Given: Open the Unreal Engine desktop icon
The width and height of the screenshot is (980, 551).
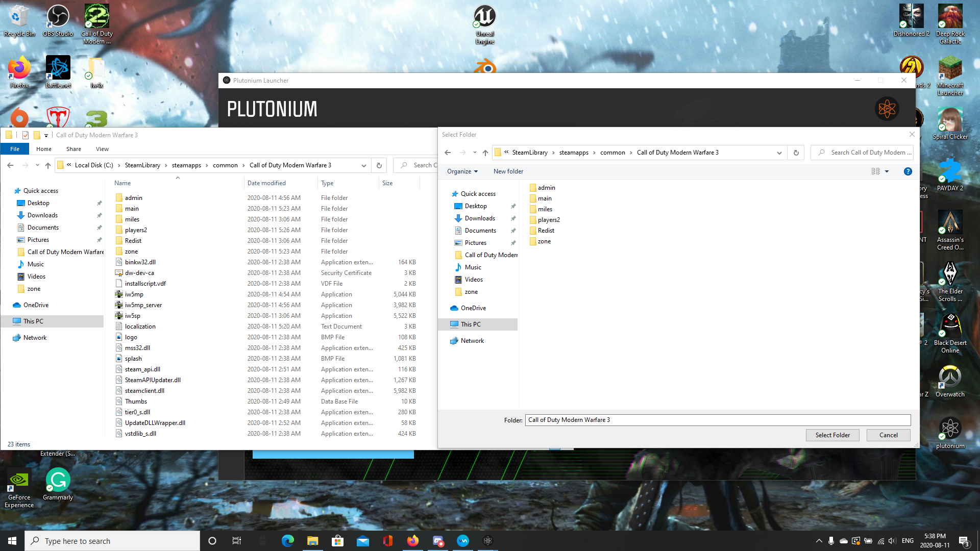Looking at the screenshot, I should coord(484,24).
